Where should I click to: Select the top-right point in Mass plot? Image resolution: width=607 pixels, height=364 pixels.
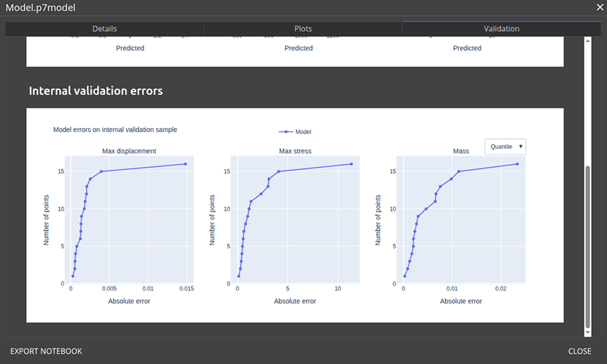517,164
